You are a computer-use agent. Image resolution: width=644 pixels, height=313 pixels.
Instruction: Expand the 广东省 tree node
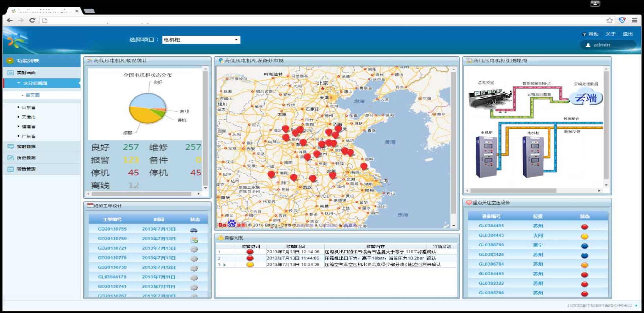tap(18, 136)
